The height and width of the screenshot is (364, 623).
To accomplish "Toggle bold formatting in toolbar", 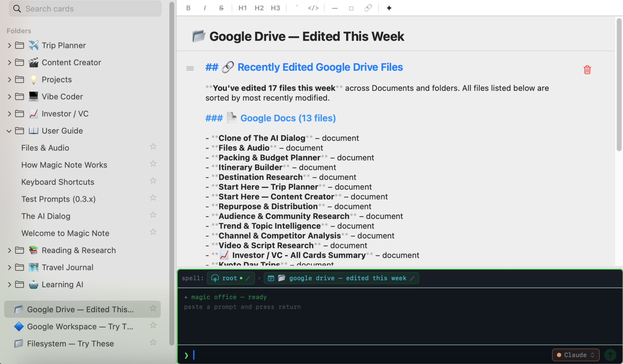I will [188, 8].
